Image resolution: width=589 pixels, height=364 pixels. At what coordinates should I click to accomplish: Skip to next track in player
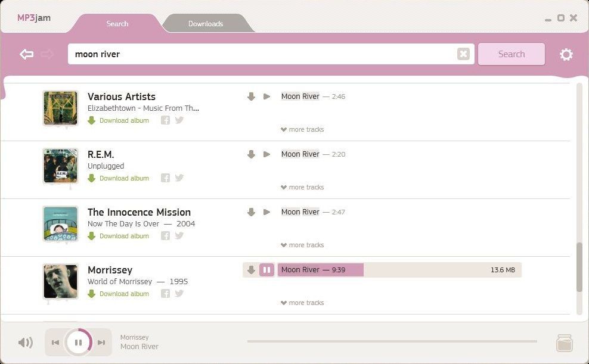[x=101, y=342]
